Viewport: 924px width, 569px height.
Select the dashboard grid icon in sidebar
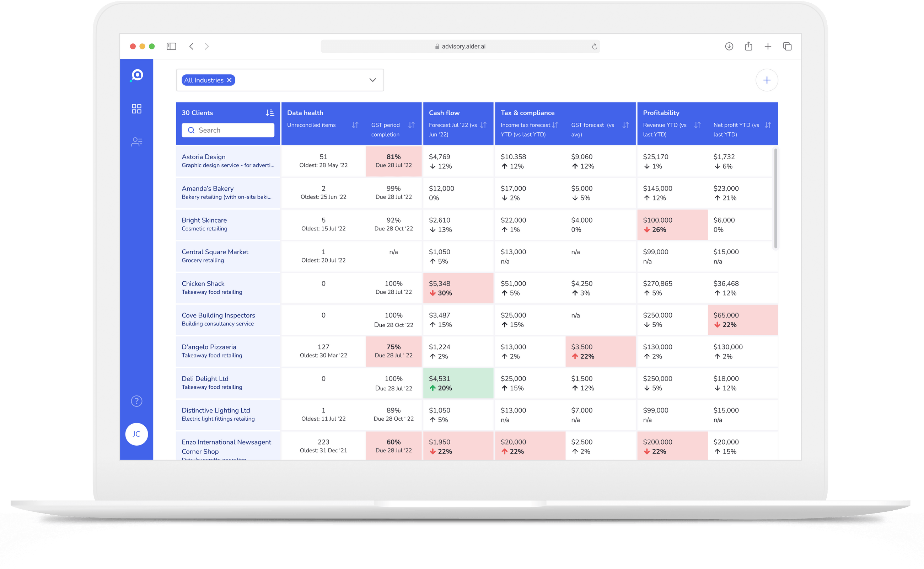pos(136,109)
